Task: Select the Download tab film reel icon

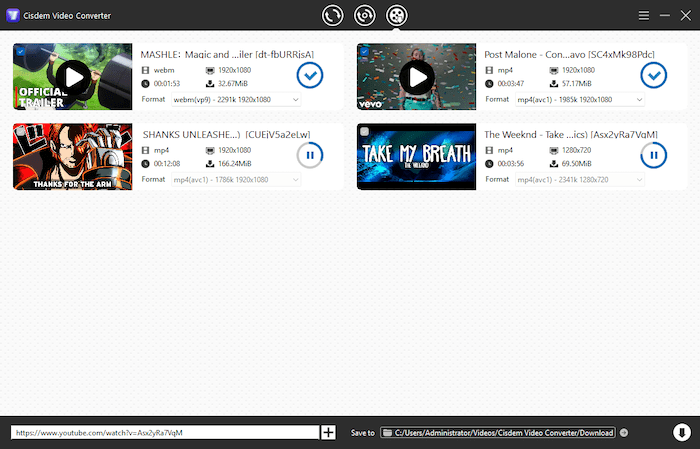Action: [x=396, y=16]
